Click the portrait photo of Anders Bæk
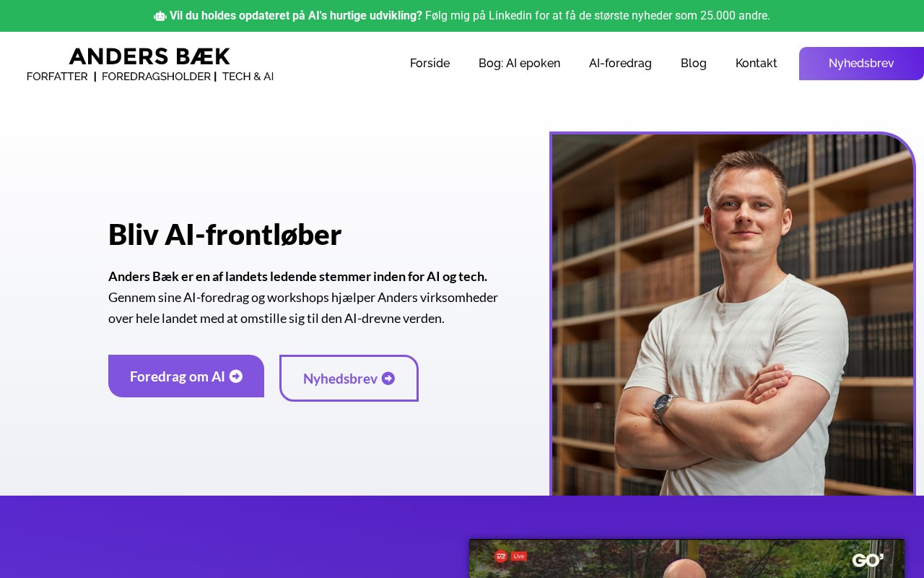 pos(733,314)
